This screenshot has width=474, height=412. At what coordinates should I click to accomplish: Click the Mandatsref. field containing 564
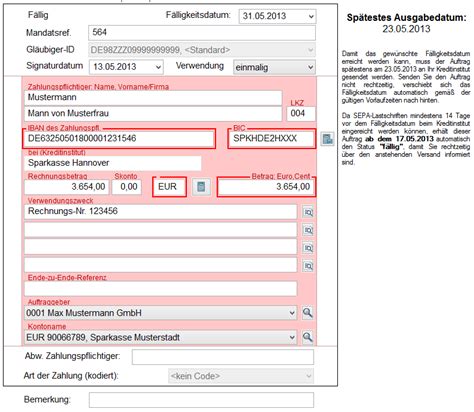202,33
